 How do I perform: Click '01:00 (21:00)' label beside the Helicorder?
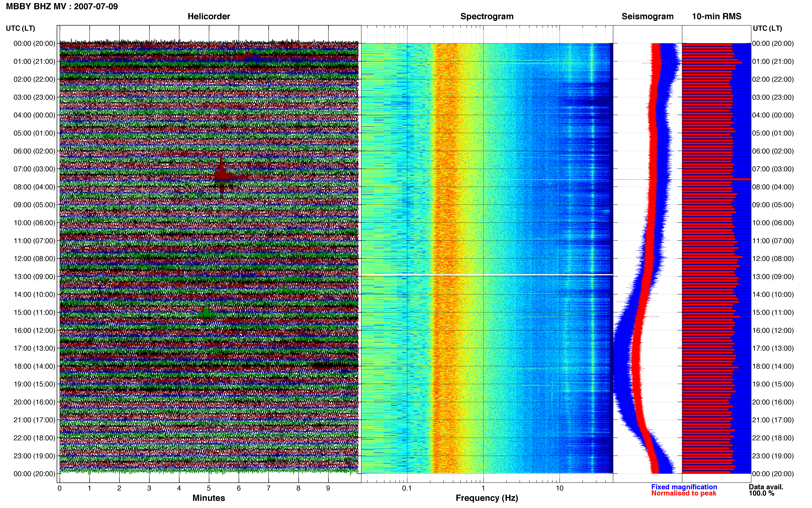click(x=34, y=62)
